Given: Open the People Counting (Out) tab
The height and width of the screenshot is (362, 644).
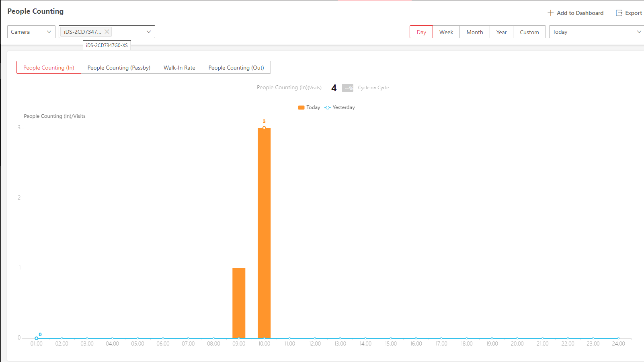Looking at the screenshot, I should (236, 68).
